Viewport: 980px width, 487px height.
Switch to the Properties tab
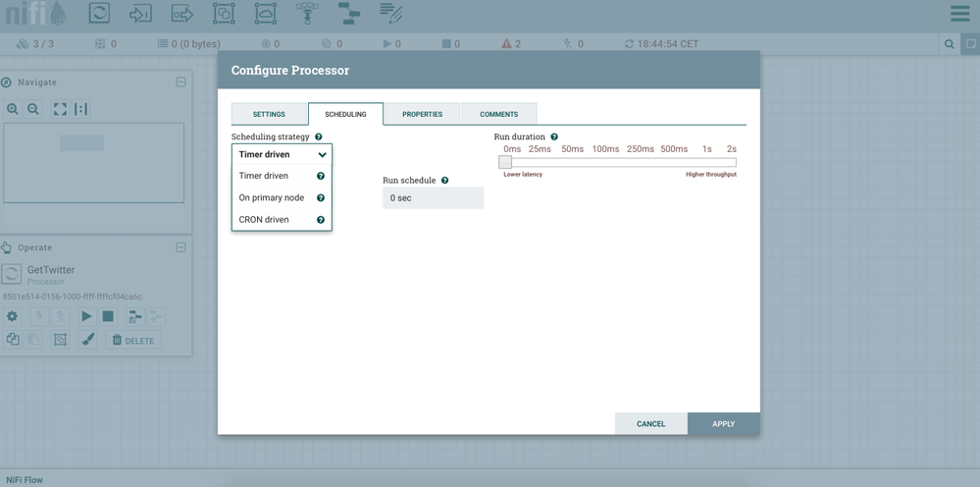coord(422,114)
